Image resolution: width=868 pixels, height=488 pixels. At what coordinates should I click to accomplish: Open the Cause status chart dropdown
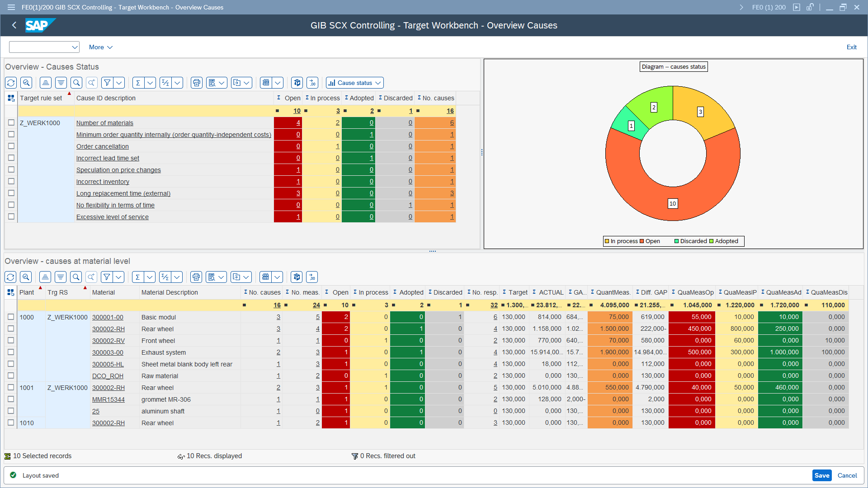coord(355,83)
